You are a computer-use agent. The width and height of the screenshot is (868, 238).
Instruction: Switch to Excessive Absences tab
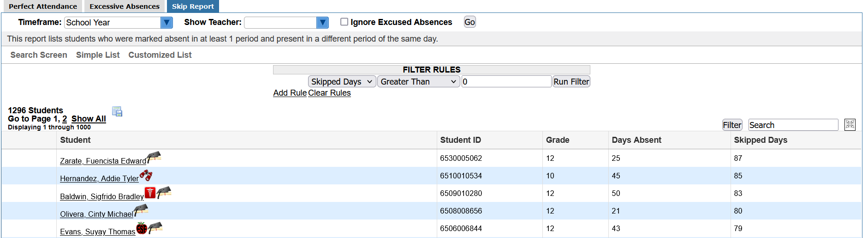pyautogui.click(x=125, y=6)
